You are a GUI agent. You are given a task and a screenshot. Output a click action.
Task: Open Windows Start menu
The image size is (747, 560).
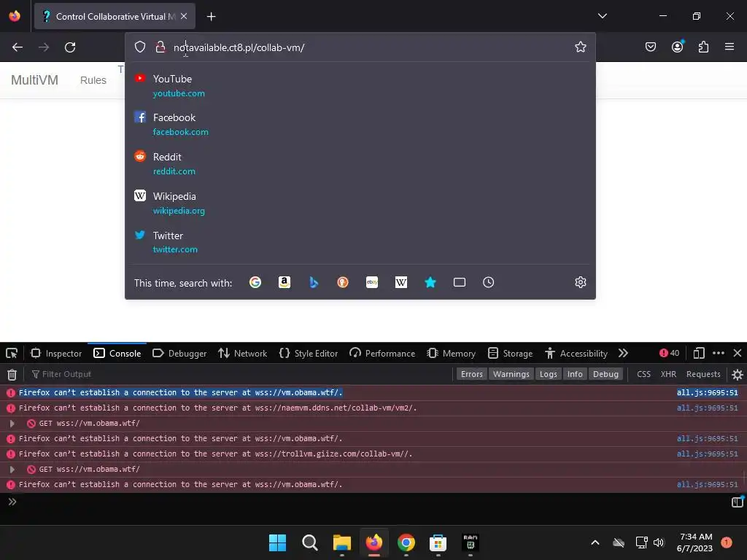tap(277, 542)
